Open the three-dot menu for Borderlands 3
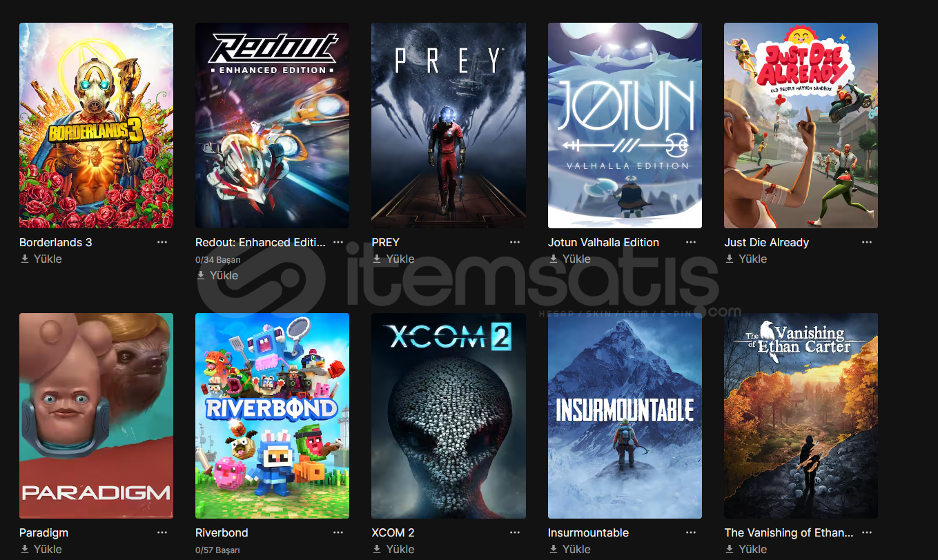Screen dimensions: 938x560 pos(162,242)
